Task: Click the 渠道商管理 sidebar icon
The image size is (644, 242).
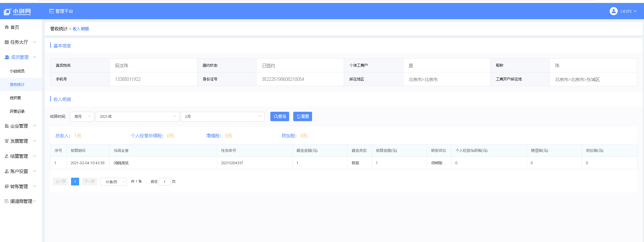Action: point(7,201)
